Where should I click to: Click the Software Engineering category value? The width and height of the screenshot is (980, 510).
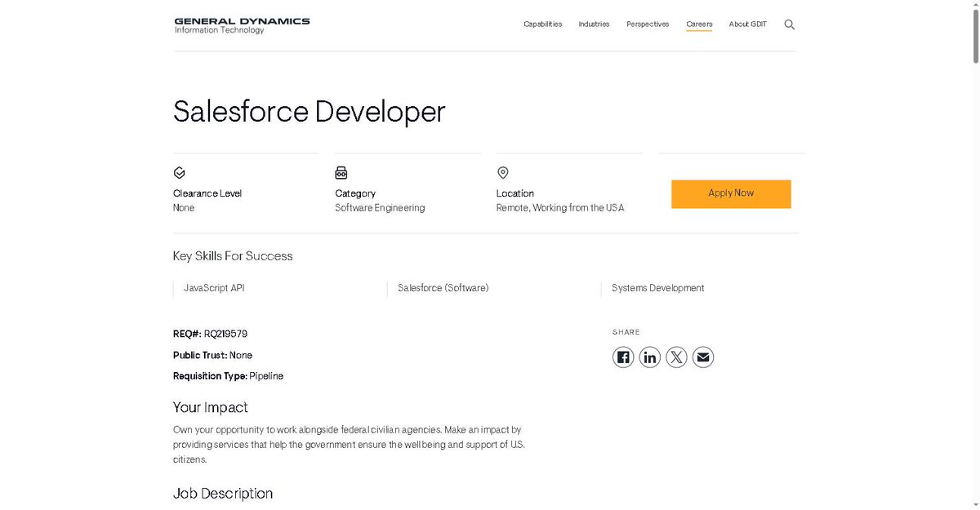(380, 208)
